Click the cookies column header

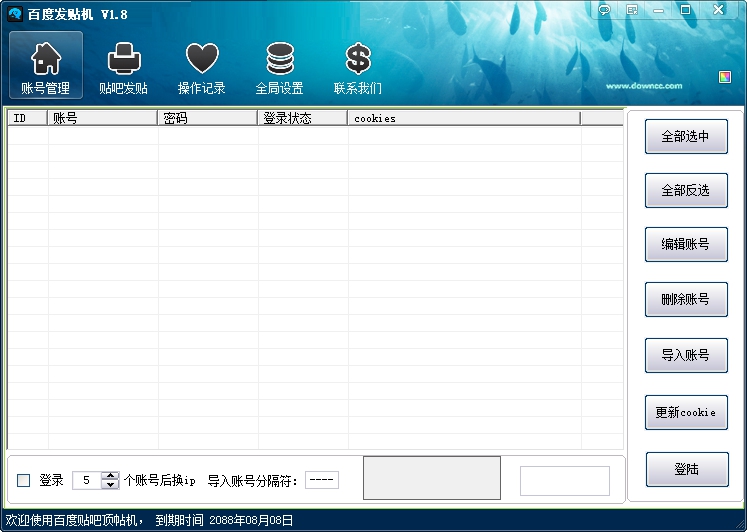[x=464, y=118]
